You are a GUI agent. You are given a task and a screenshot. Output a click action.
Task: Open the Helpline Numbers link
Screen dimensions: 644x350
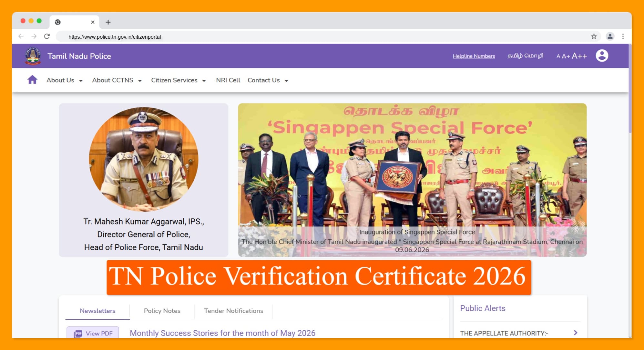[x=474, y=56]
